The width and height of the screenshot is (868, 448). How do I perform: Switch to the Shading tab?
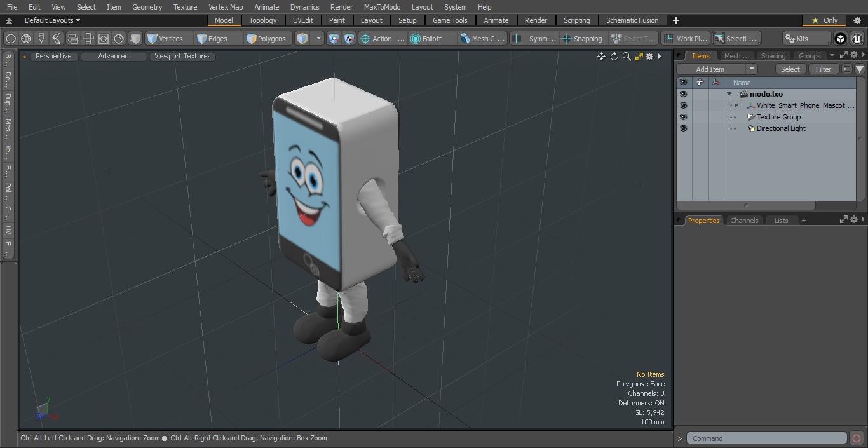(773, 56)
